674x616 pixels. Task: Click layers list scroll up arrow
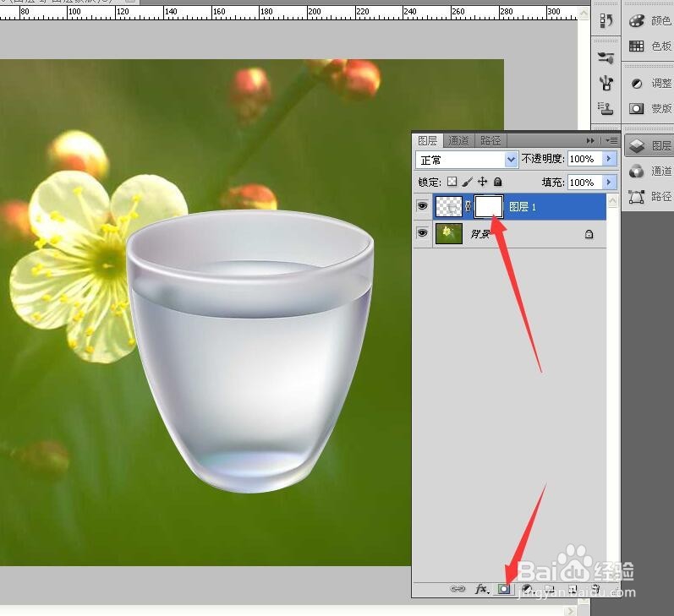point(613,200)
